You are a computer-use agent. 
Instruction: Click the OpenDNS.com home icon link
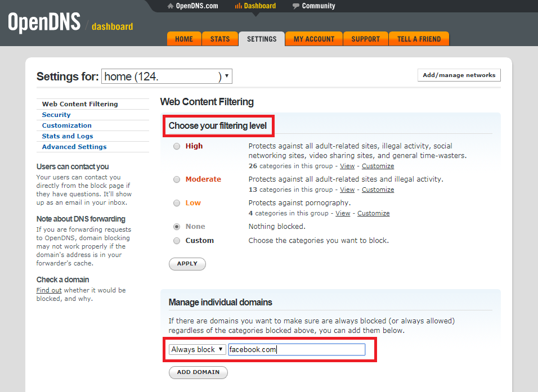click(x=171, y=6)
